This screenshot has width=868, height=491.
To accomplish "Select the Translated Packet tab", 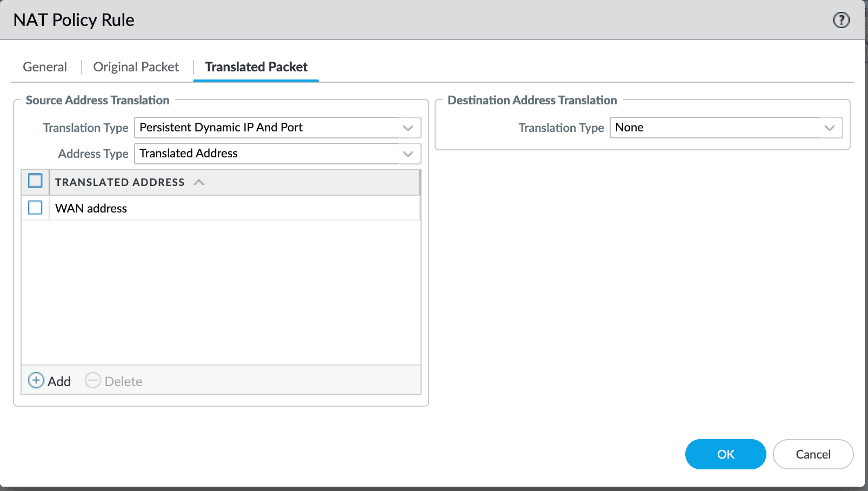I will (256, 67).
